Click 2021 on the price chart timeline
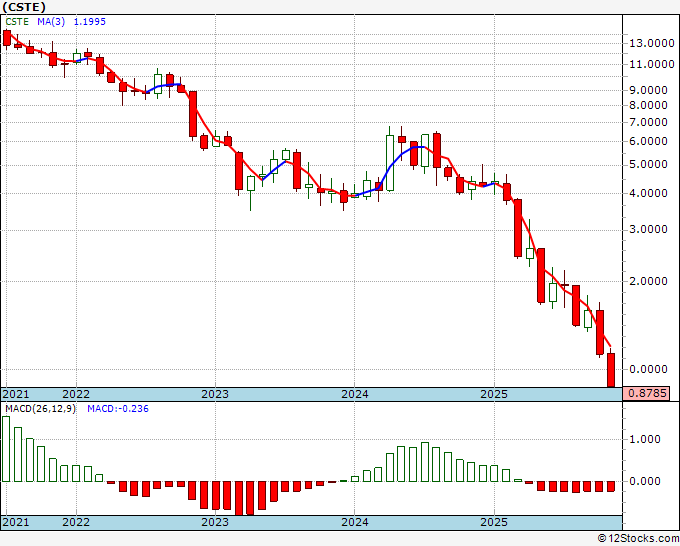This screenshot has height=546, width=680. click(16, 394)
